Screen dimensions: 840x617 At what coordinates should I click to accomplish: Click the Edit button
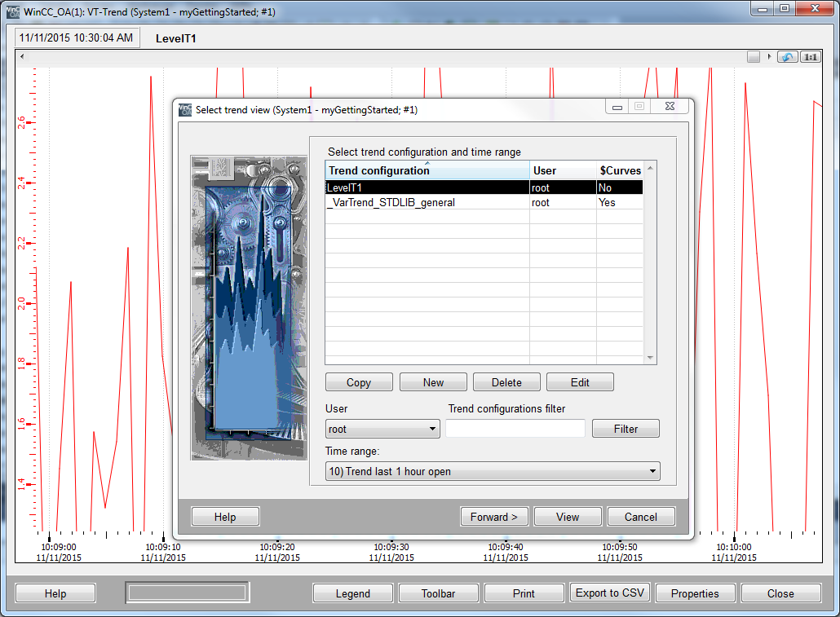click(x=580, y=382)
